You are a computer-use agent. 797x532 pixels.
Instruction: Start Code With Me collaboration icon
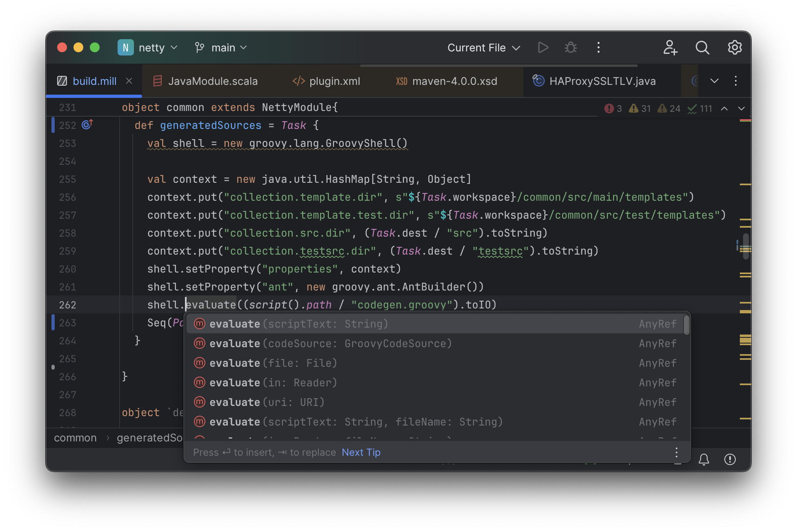pyautogui.click(x=670, y=47)
